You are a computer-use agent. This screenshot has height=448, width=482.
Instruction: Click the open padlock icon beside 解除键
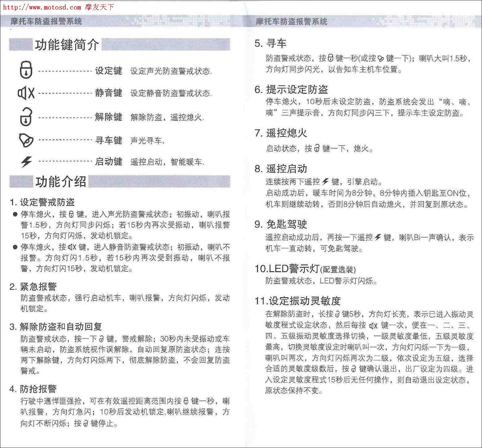coord(26,117)
